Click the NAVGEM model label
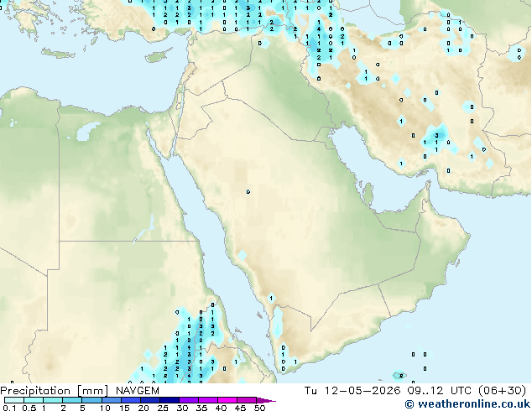532x411 pixels. pyautogui.click(x=138, y=391)
